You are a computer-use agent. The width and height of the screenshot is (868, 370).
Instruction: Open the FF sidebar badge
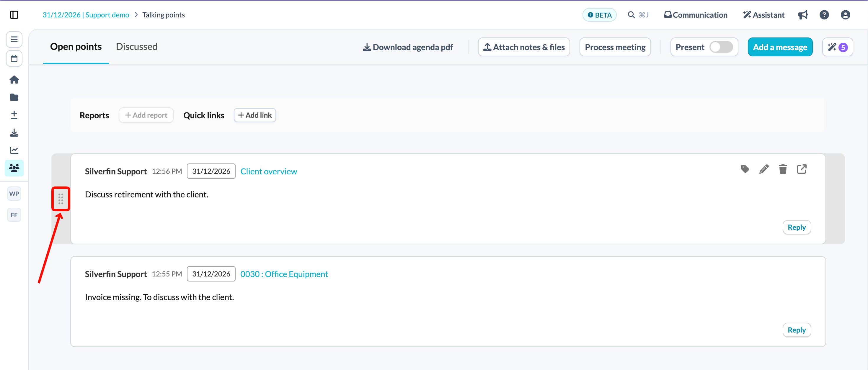tap(14, 215)
